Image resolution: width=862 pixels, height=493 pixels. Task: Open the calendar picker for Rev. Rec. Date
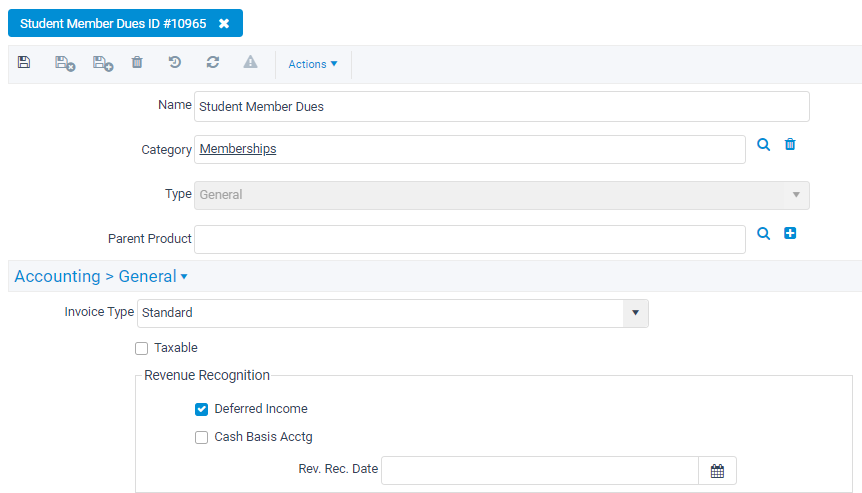[x=717, y=471]
